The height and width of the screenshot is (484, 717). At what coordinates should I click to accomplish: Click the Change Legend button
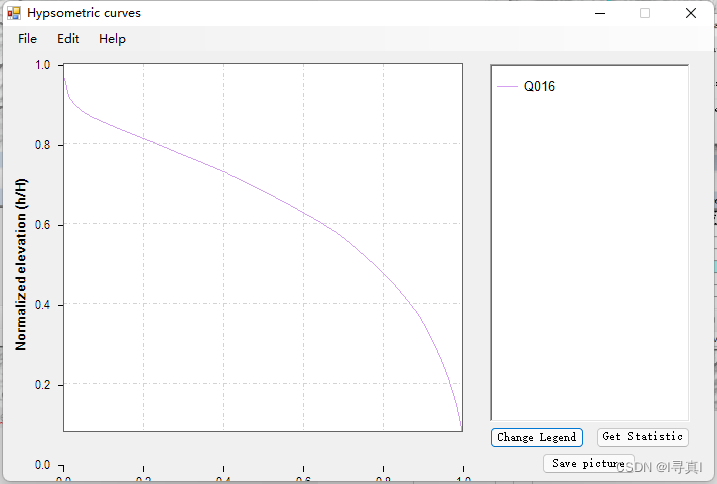[x=536, y=437]
